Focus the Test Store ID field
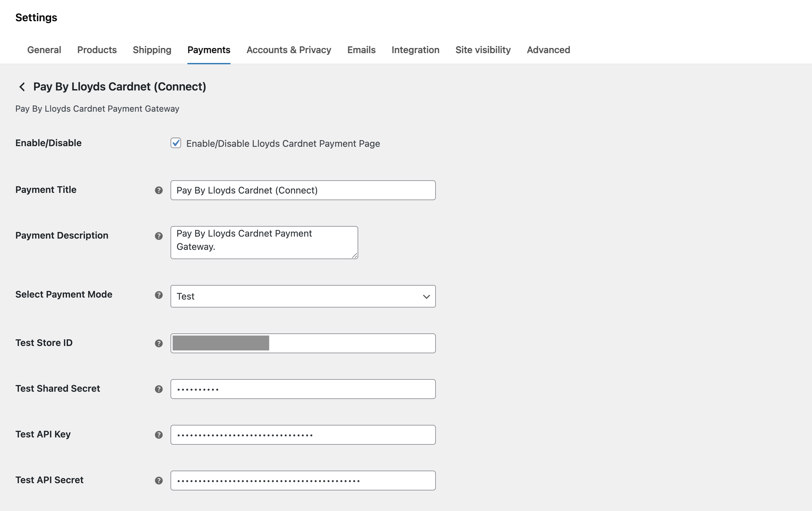Image resolution: width=812 pixels, height=511 pixels. pyautogui.click(x=303, y=343)
